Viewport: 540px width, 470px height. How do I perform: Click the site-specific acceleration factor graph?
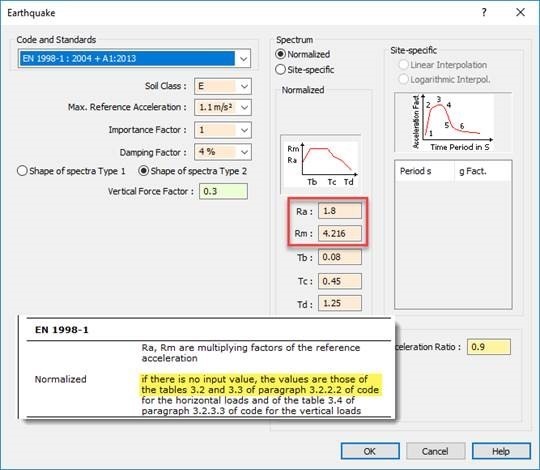point(453,122)
